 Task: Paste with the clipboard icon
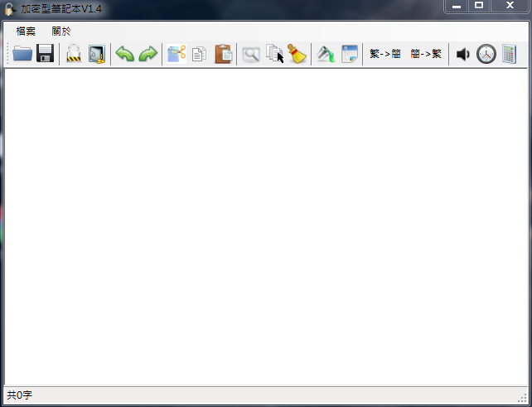[223, 54]
